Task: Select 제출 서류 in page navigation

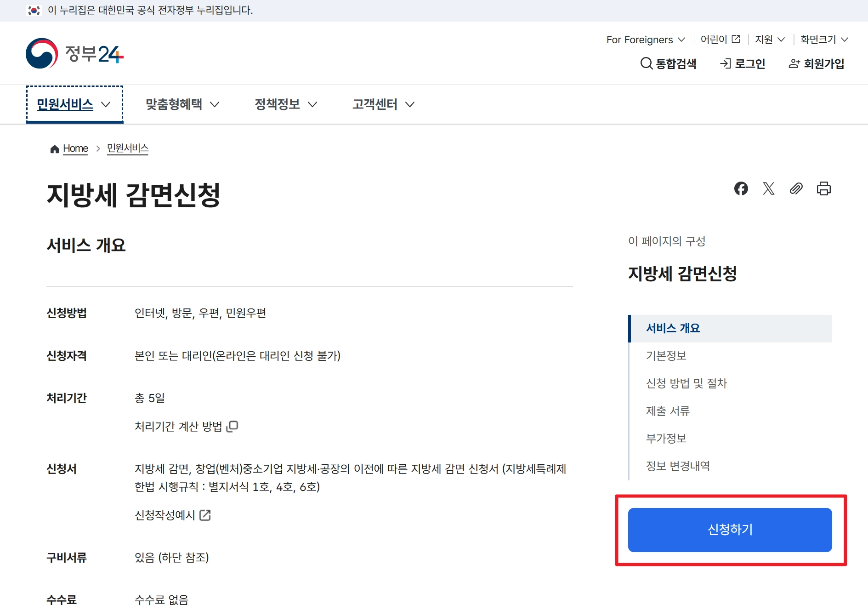Action: pos(667,411)
